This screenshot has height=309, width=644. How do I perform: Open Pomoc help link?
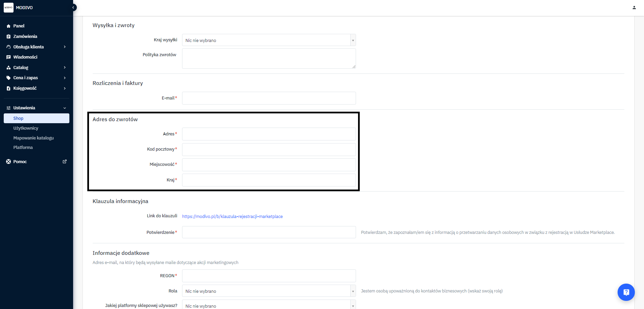(x=20, y=162)
